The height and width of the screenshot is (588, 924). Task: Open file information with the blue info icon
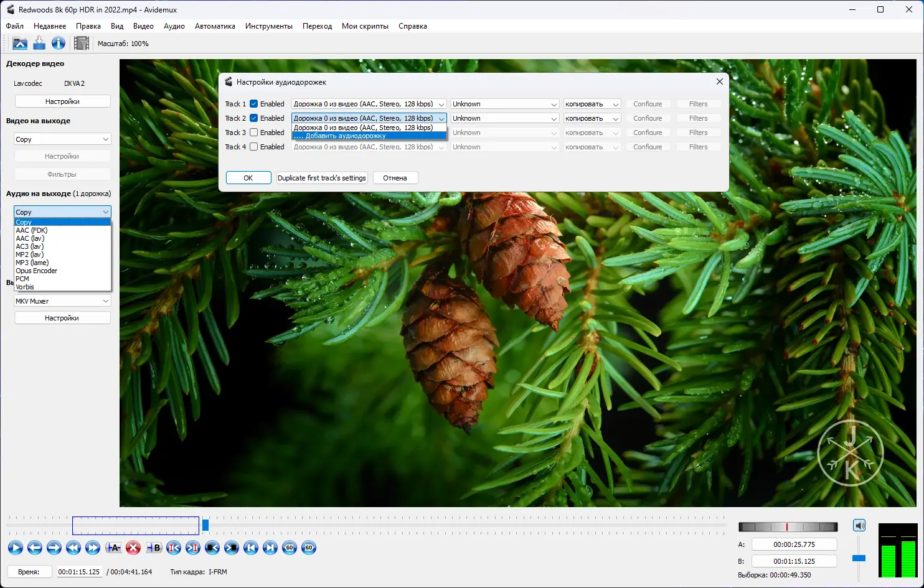59,43
